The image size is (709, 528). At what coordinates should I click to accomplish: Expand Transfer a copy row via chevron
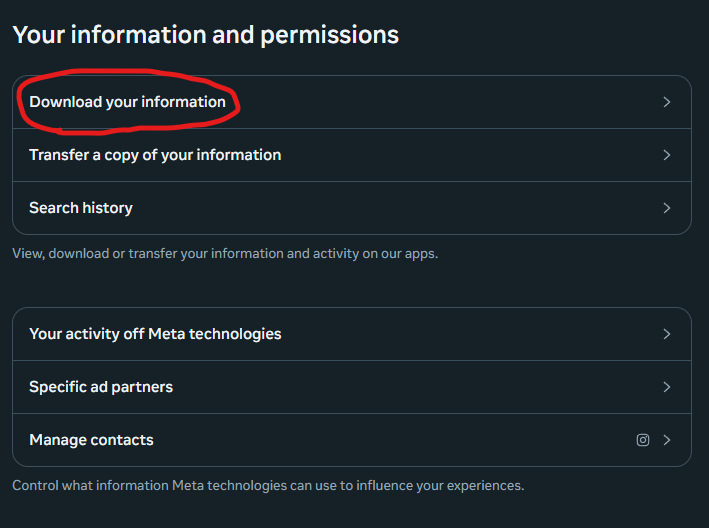click(667, 155)
